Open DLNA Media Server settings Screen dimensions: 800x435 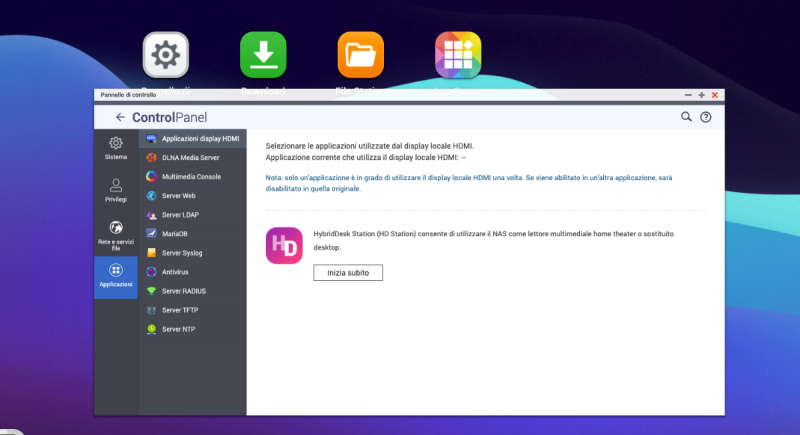190,157
